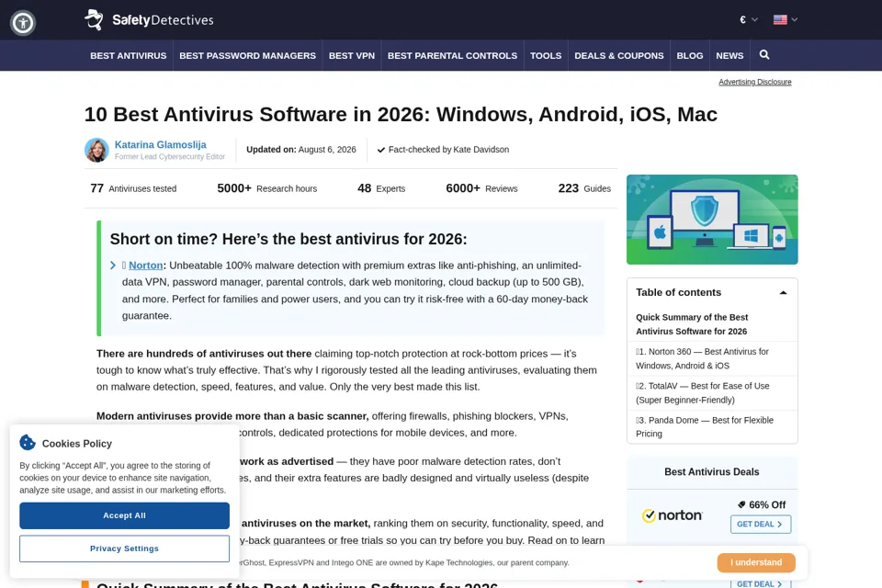Click the devices antivirus banner image

tap(712, 220)
